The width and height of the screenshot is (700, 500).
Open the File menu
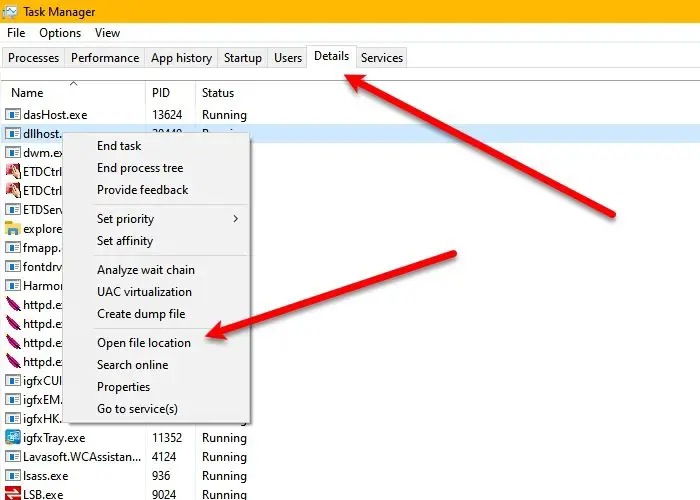point(16,33)
